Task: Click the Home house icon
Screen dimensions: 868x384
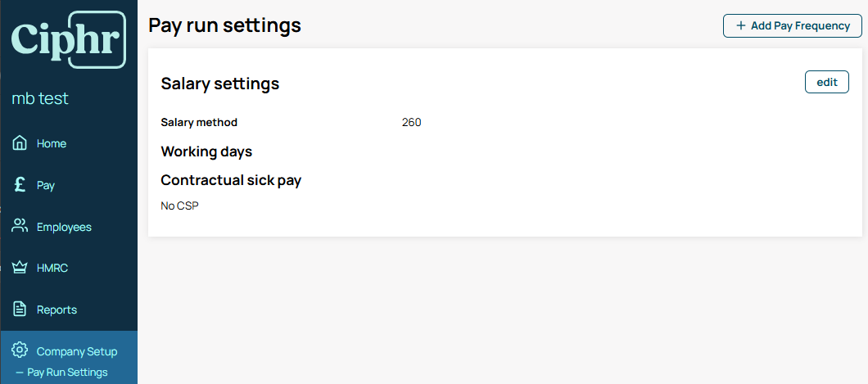Action: click(20, 142)
